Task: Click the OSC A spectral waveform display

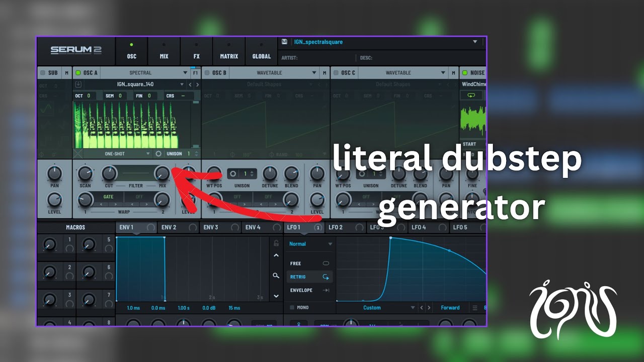Action: pyautogui.click(x=132, y=125)
